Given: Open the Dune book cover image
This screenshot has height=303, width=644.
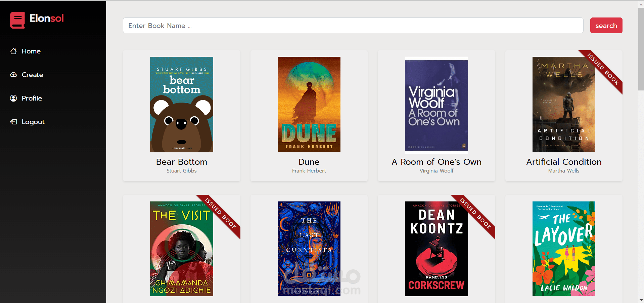Looking at the screenshot, I should [309, 104].
